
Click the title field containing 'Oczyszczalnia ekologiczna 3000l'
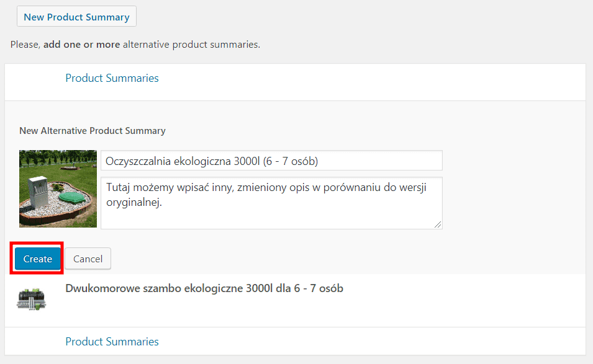click(x=271, y=160)
